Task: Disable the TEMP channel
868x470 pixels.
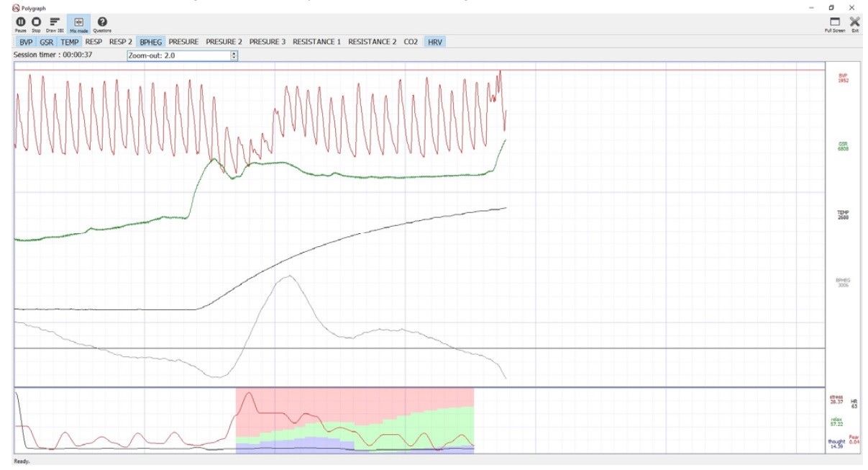Action: point(70,42)
